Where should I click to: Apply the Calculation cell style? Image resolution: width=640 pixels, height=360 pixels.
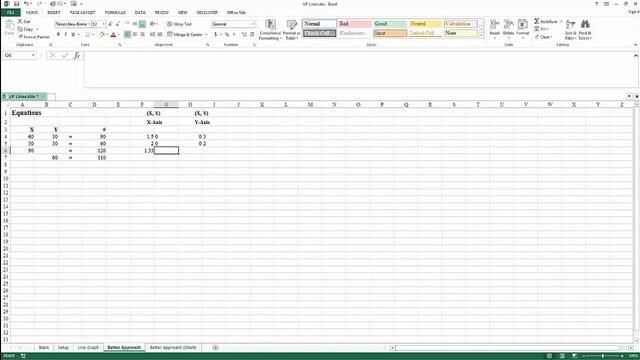[460, 24]
